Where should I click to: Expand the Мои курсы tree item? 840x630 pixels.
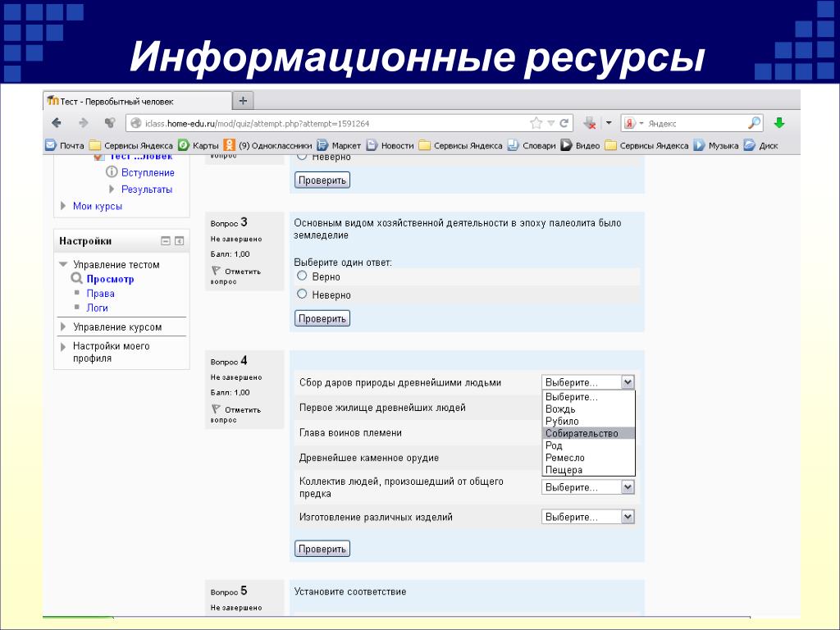point(63,206)
